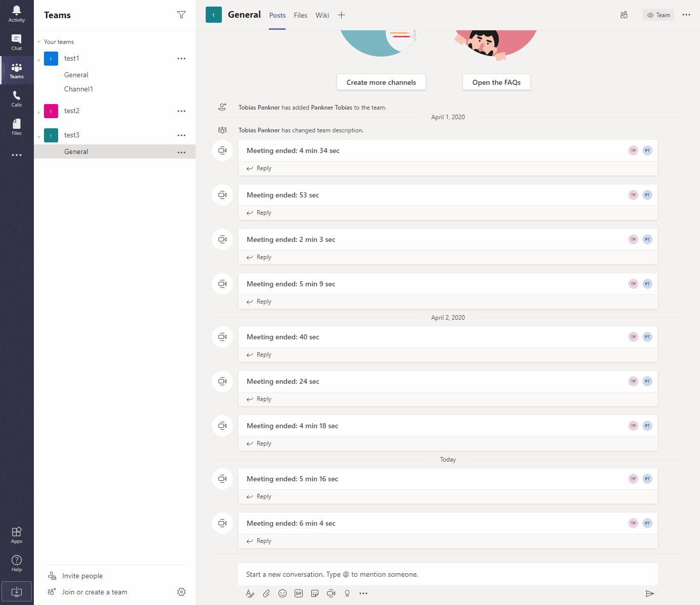700x605 pixels.
Task: Collapse the test1 team channels
Action: [x=39, y=60]
